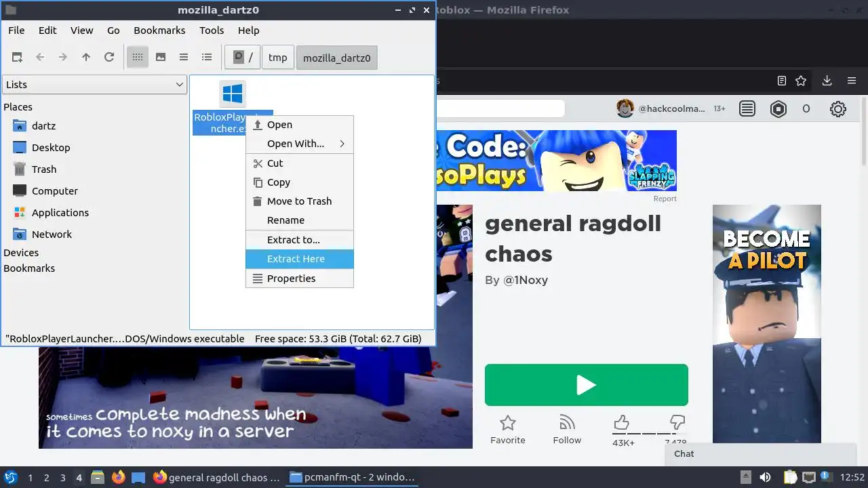Click the mozilla_dartz0 path button
868x488 pixels.
click(337, 58)
